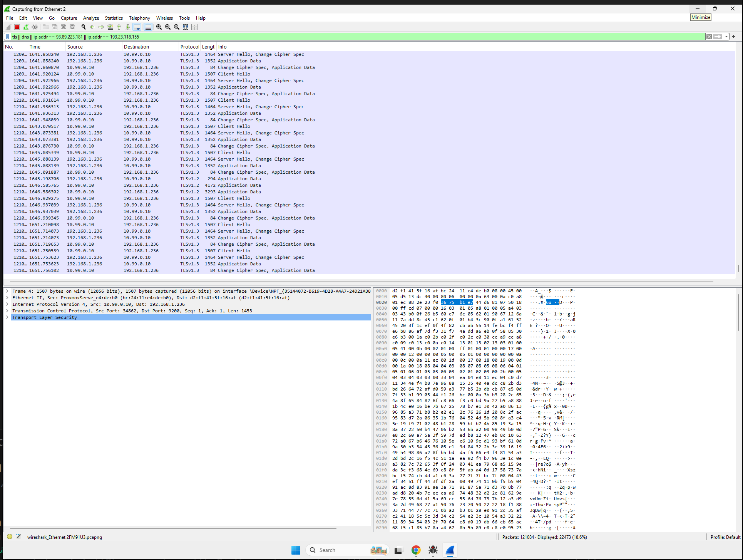
Task: Open a capture file via folder icon
Action: tap(45, 27)
